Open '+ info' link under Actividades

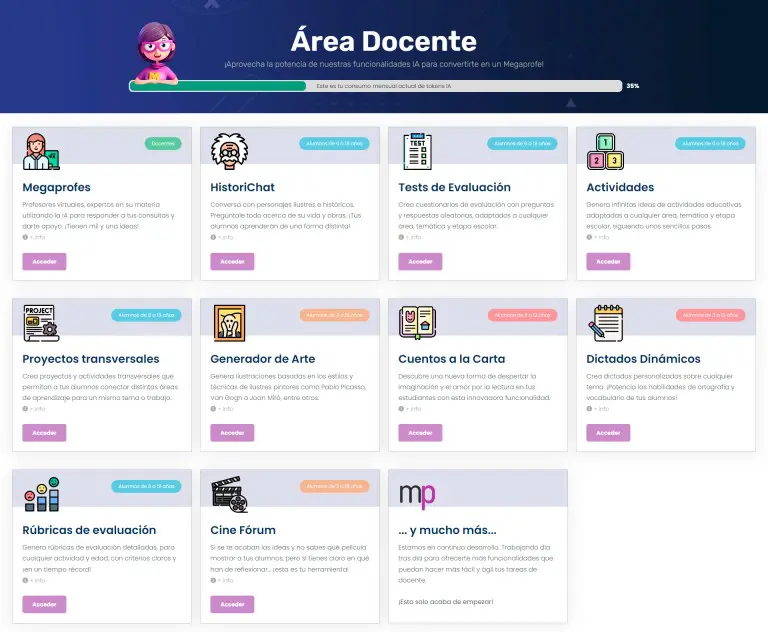tap(601, 237)
